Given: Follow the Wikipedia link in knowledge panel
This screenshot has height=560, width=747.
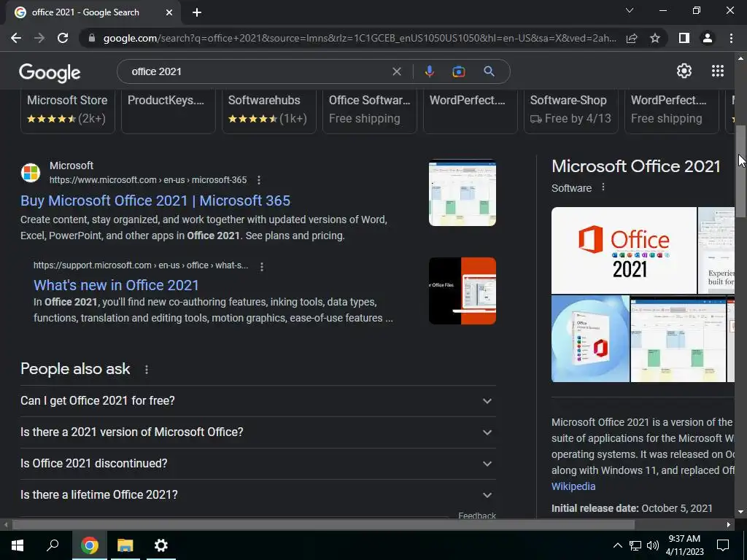Looking at the screenshot, I should [573, 486].
